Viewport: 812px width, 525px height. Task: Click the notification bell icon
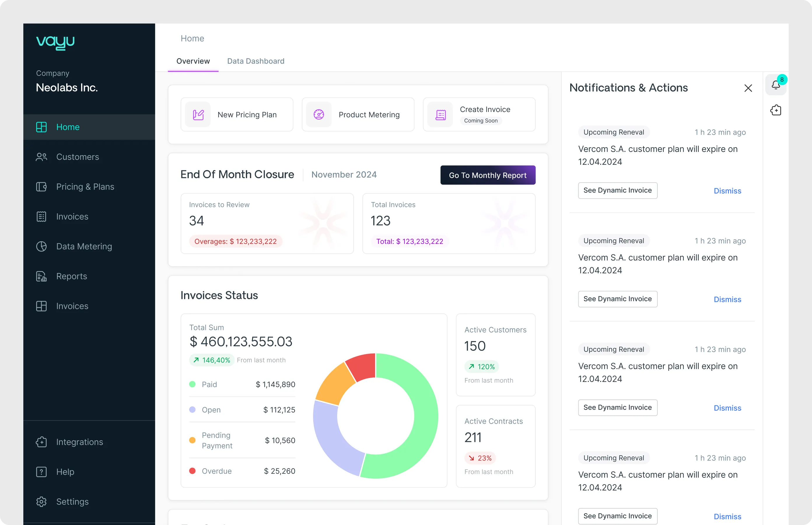(x=776, y=85)
